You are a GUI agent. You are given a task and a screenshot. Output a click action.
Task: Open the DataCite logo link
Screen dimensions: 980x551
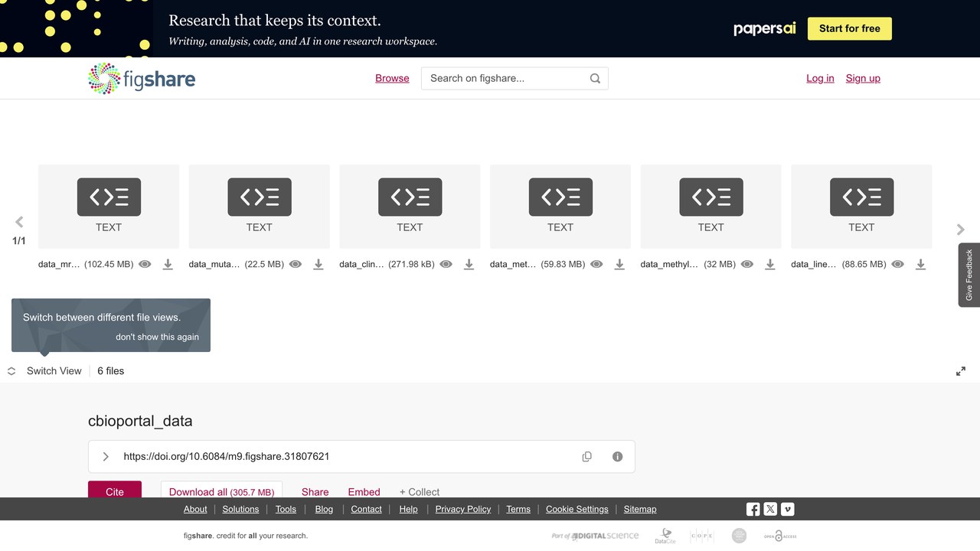(x=665, y=536)
